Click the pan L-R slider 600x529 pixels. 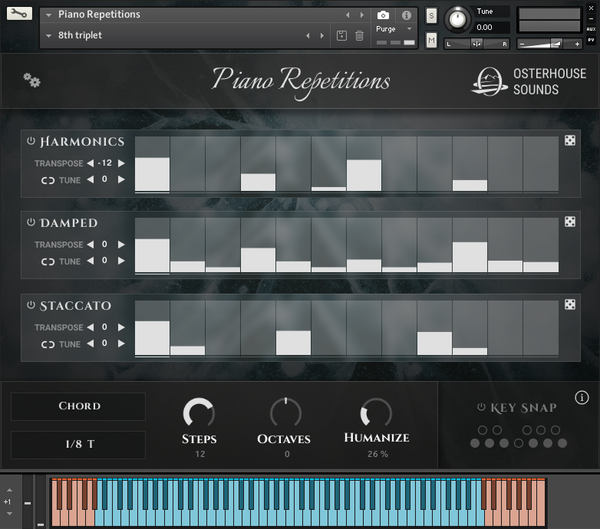pyautogui.click(x=476, y=44)
